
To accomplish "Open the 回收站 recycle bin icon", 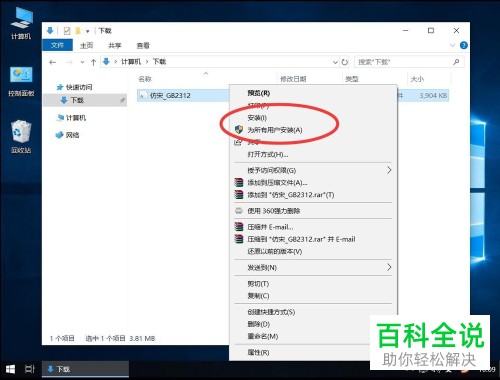I will click(x=21, y=137).
